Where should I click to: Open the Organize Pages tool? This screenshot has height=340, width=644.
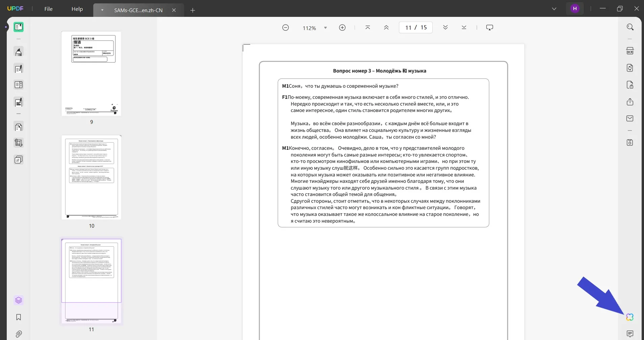19,127
